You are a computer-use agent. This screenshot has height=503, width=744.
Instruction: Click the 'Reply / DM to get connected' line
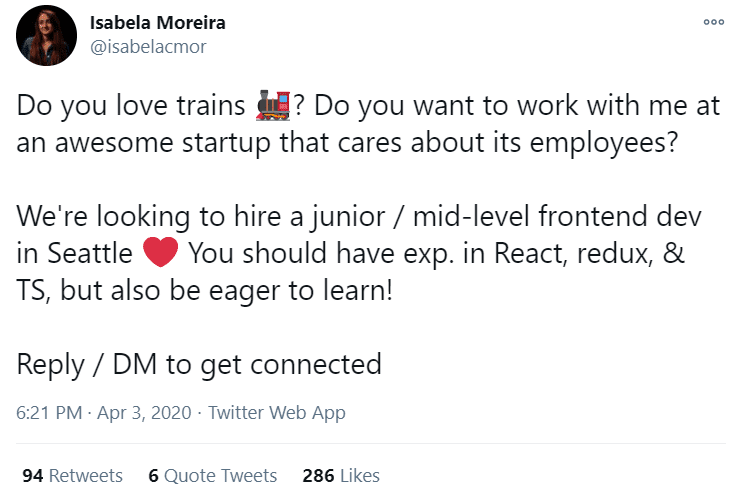(199, 362)
